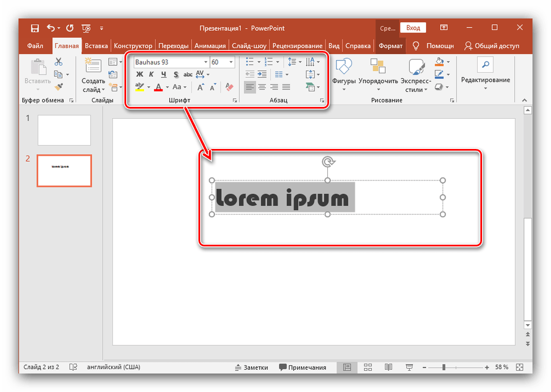Open Упорядочить arrange menu
The height and width of the screenshot is (392, 551).
tap(378, 74)
